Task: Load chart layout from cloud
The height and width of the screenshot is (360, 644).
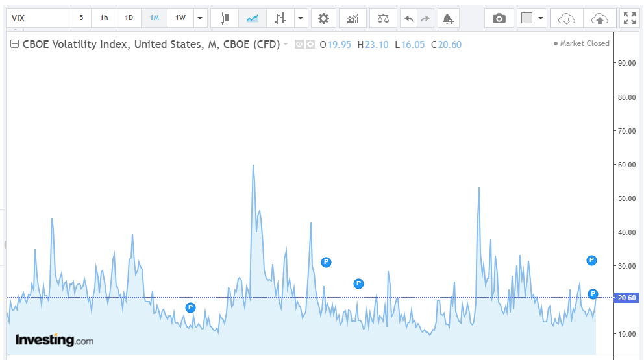Action: click(566, 18)
